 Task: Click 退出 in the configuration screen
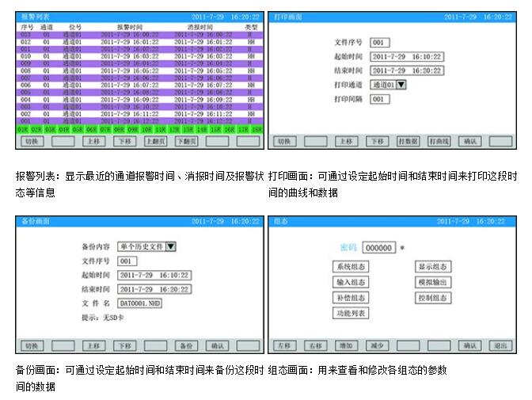[x=500, y=346]
